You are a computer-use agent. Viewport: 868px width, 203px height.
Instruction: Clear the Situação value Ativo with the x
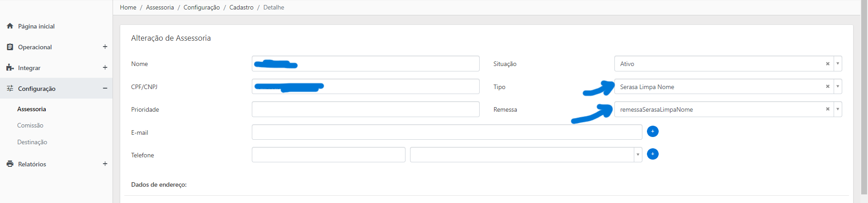tap(827, 64)
